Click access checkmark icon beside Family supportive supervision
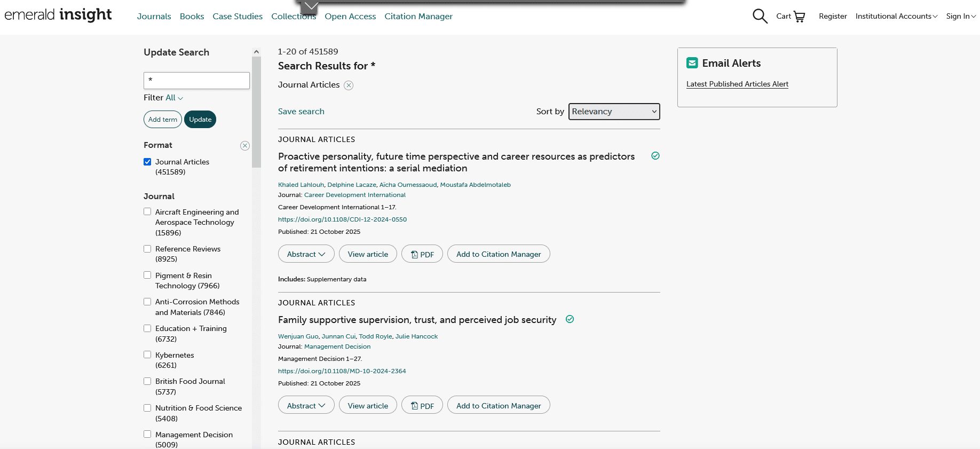Screen dimensions: 980x449 [x=570, y=319]
